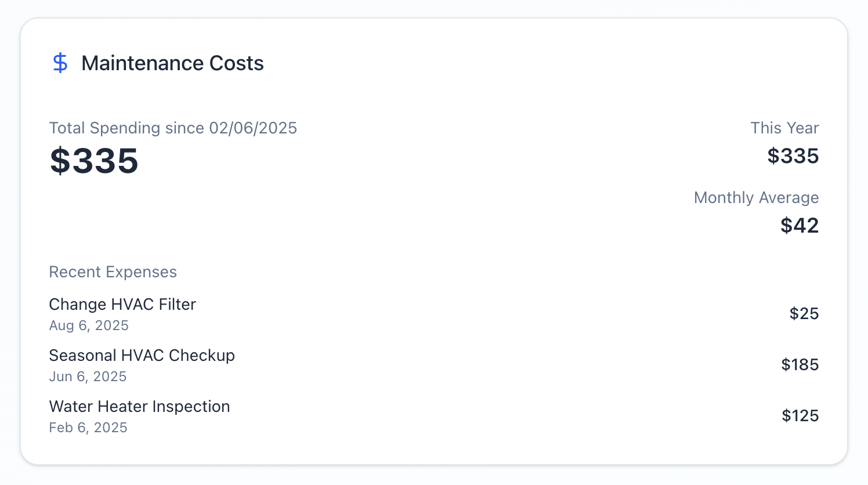The width and height of the screenshot is (868, 485).
Task: Click the large $335 total spending amount
Action: [x=94, y=161]
